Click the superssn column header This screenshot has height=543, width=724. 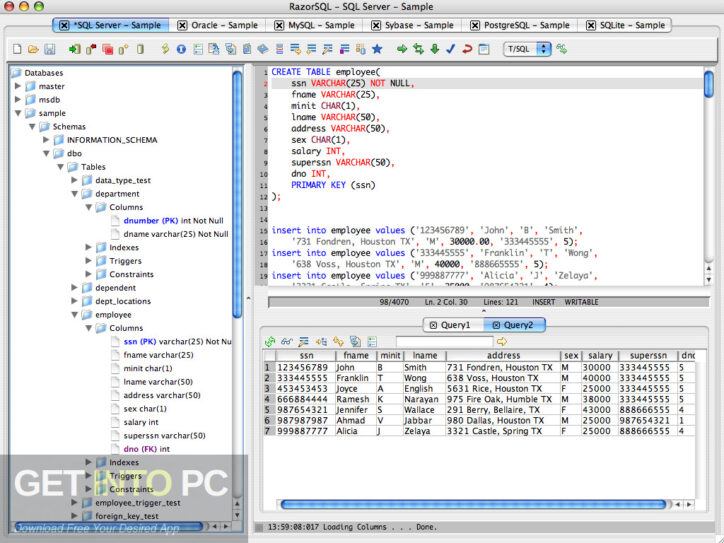tap(648, 356)
